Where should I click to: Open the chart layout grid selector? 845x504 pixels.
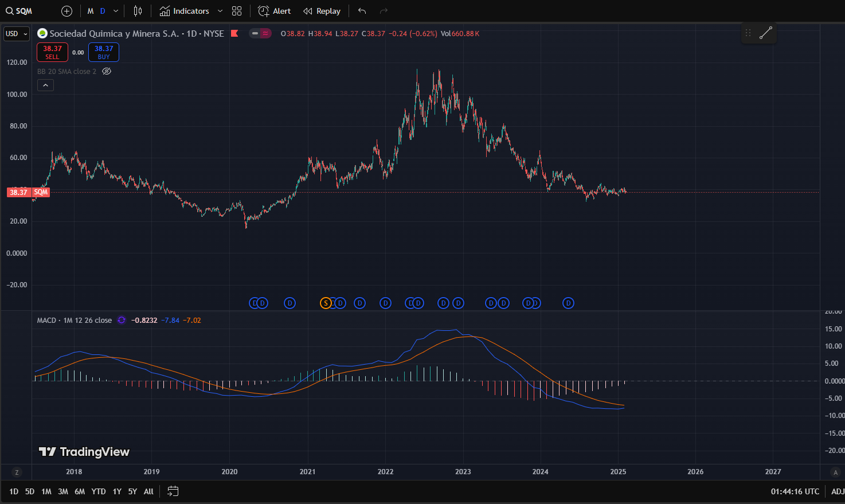[x=237, y=11]
